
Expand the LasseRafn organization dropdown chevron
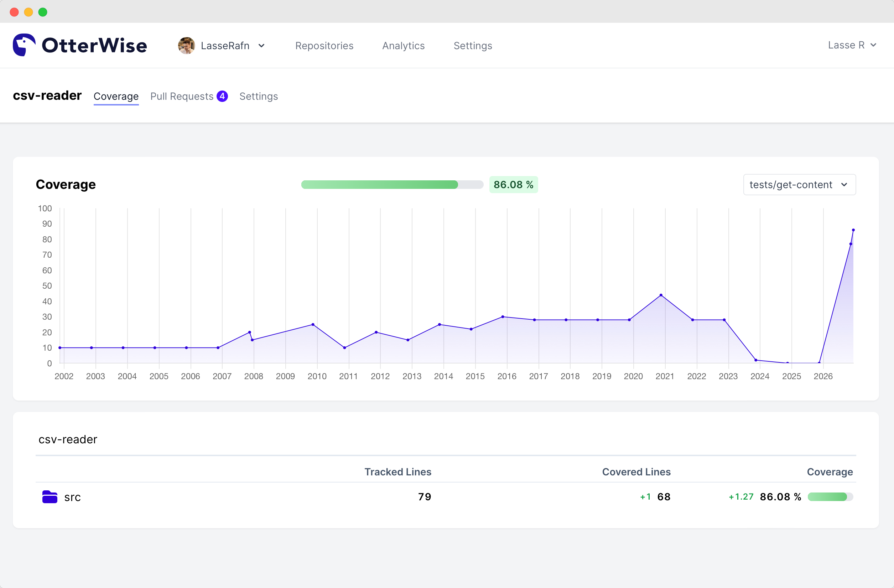click(262, 46)
